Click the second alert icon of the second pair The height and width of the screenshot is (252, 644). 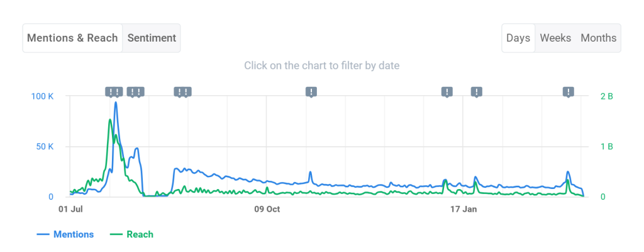point(139,92)
